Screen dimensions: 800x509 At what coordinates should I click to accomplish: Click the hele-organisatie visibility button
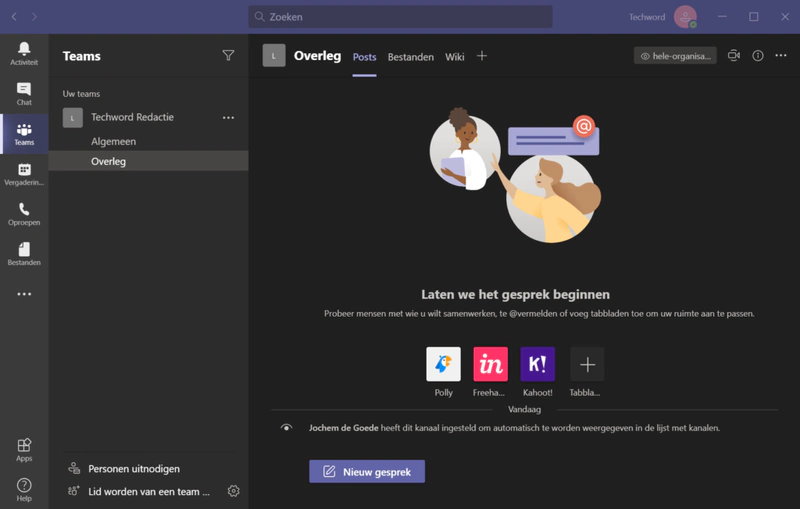(675, 56)
